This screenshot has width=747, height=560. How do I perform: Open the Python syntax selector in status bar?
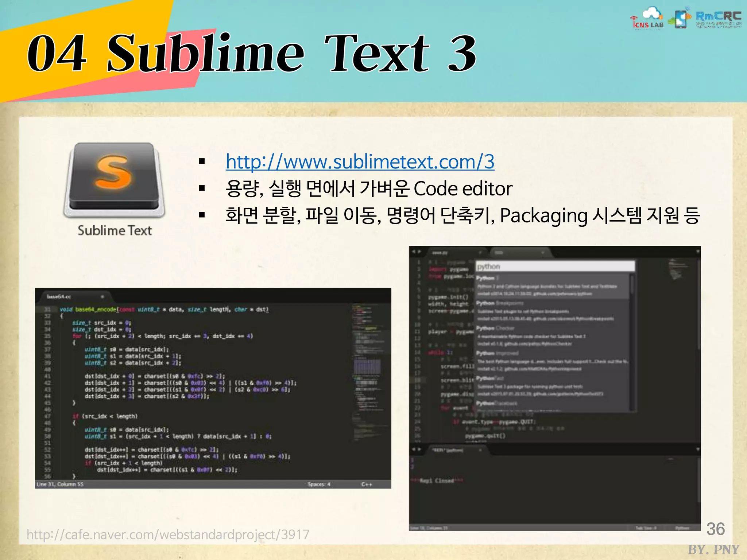[x=682, y=528]
